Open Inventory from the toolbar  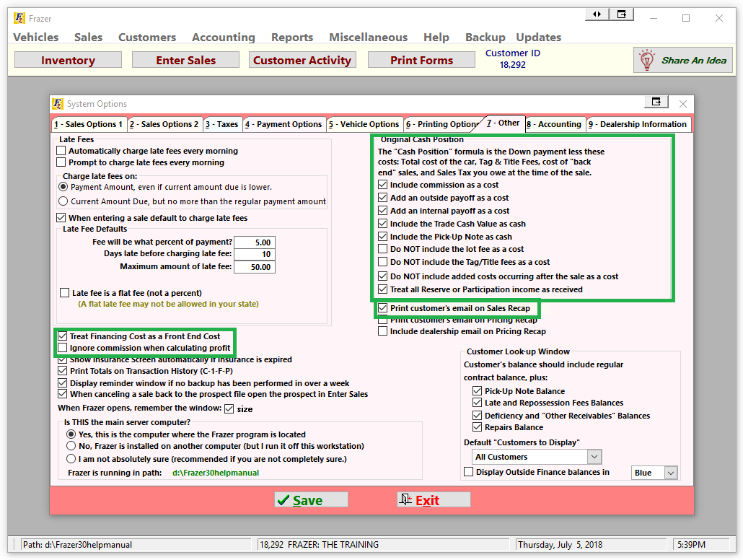[x=69, y=60]
